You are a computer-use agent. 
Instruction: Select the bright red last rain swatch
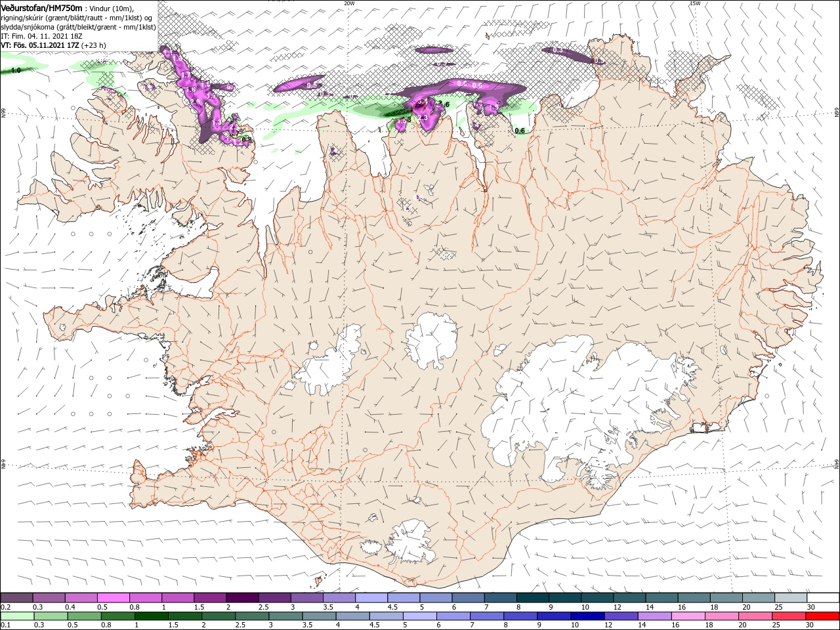822,616
